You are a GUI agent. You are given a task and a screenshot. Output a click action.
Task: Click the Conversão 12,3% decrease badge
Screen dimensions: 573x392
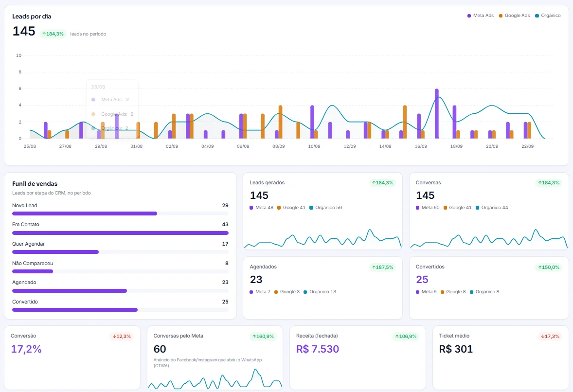point(121,337)
